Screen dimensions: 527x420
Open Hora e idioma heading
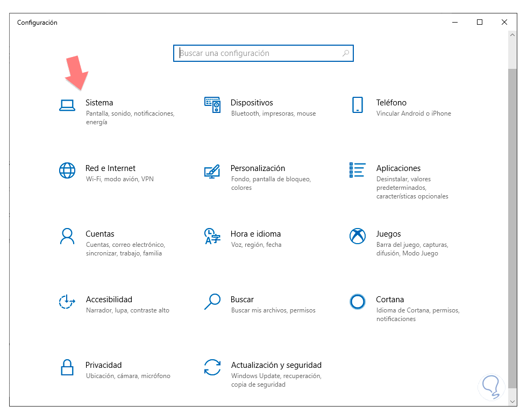pyautogui.click(x=255, y=233)
